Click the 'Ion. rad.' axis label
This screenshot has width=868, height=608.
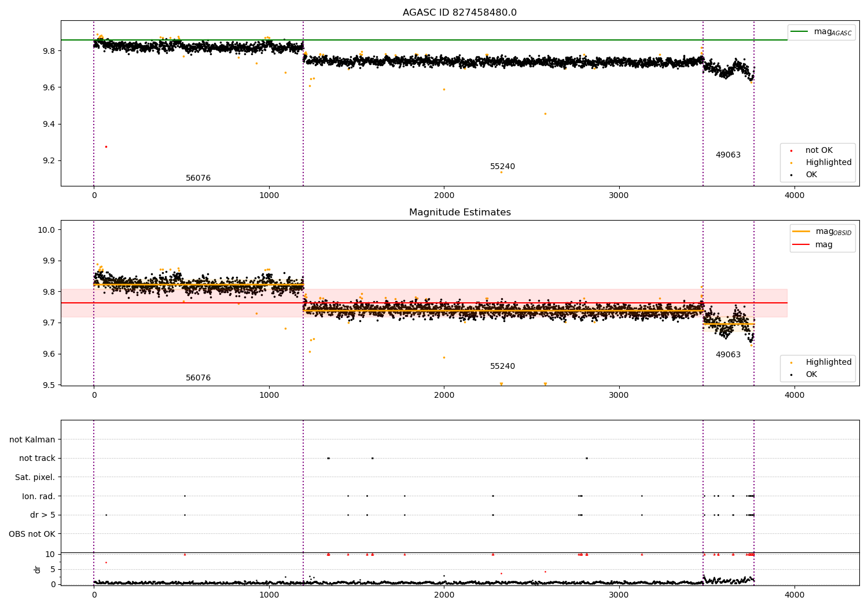[39, 496]
